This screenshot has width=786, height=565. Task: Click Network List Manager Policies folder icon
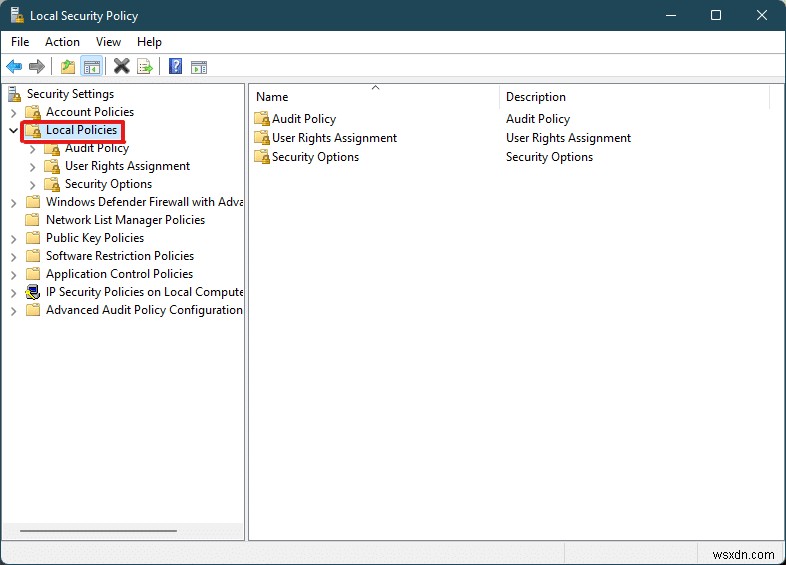point(32,220)
